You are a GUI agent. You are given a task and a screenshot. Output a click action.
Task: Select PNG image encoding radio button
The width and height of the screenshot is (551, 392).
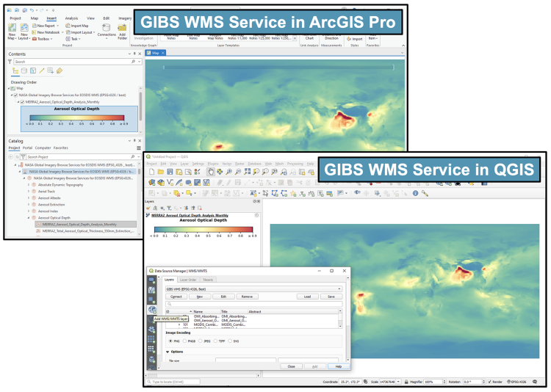[170, 341]
